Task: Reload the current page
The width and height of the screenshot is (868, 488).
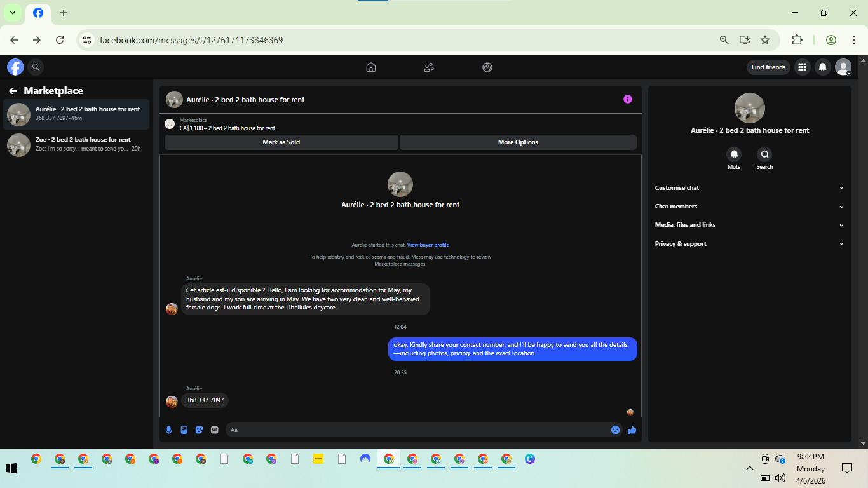Action: click(x=60, y=40)
